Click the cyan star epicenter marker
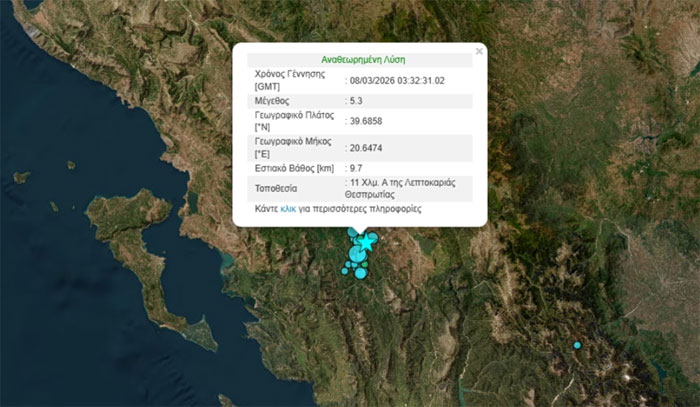700x407 pixels. click(x=367, y=241)
